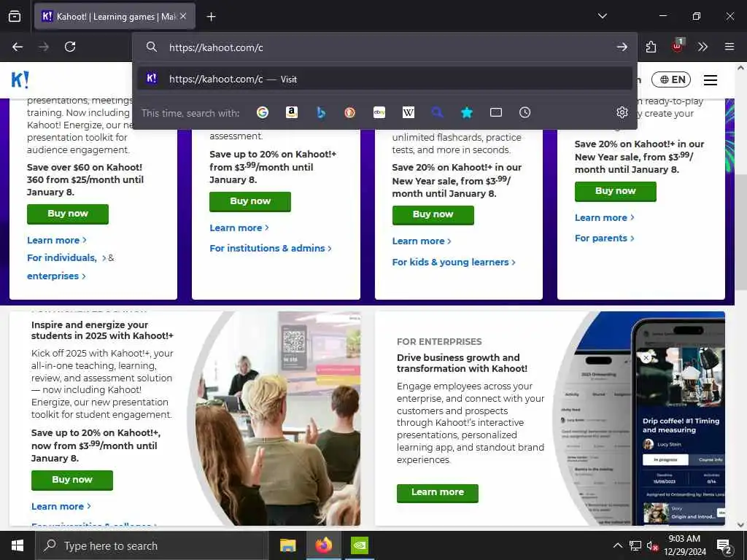The width and height of the screenshot is (747, 560).
Task: Search this time with Bing
Action: coord(321,112)
